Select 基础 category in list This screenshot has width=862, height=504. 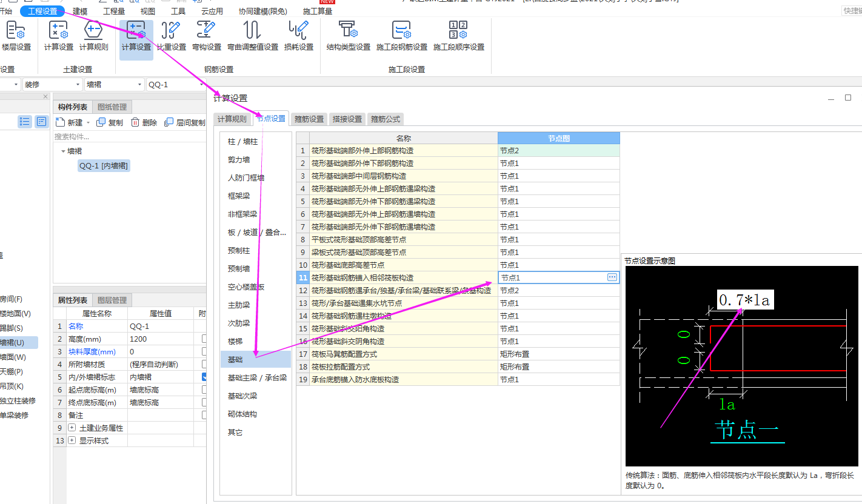255,359
